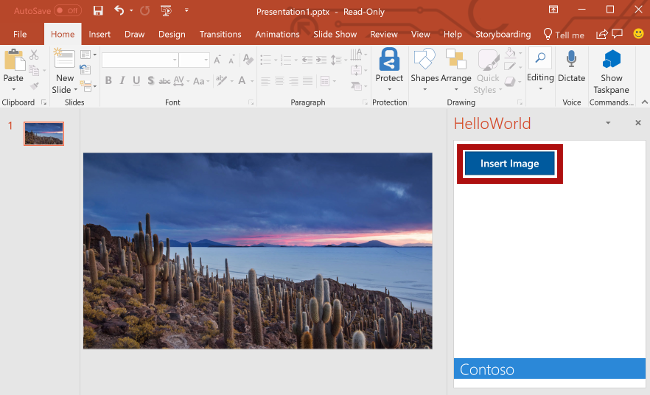Collapse the ribbon with chevron
This screenshot has height=395, width=650.
click(644, 102)
